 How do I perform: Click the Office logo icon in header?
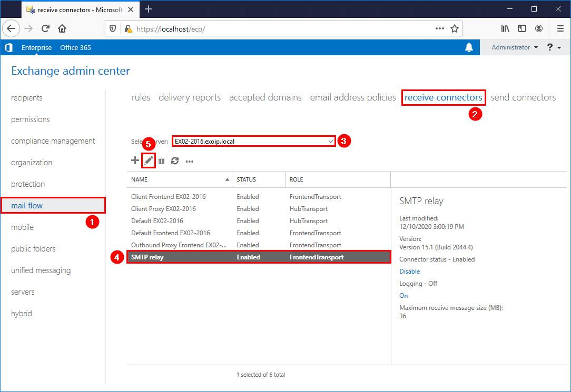(x=9, y=47)
